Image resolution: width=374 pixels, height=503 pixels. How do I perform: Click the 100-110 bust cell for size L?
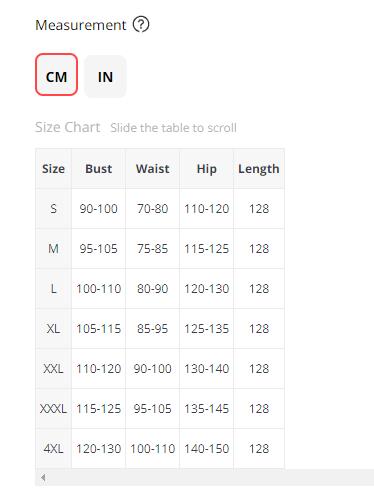(99, 289)
